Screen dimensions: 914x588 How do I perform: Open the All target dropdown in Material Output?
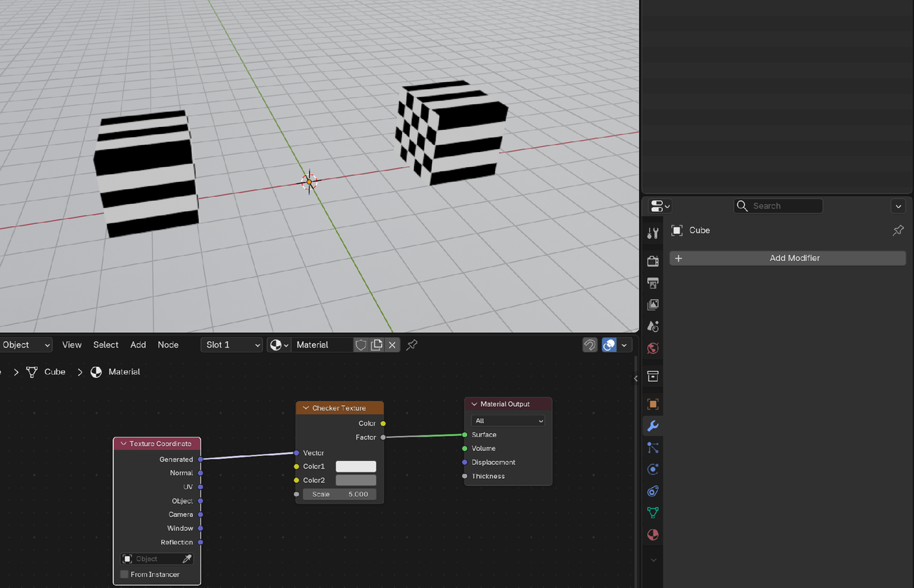pyautogui.click(x=508, y=421)
